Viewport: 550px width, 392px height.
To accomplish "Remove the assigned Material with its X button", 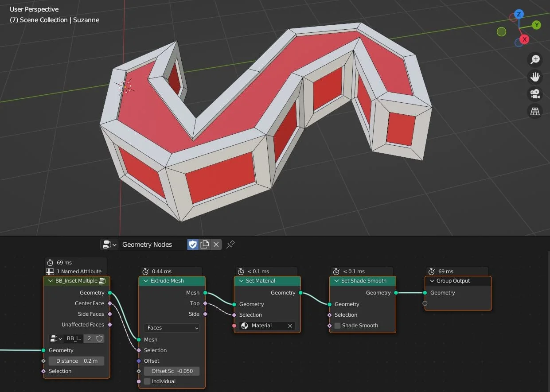I will pyautogui.click(x=290, y=325).
